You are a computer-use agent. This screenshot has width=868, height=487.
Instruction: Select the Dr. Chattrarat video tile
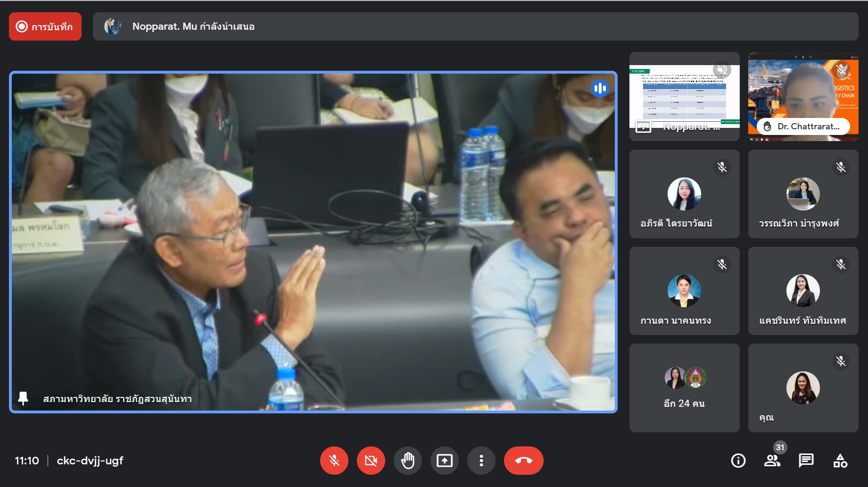tap(803, 97)
